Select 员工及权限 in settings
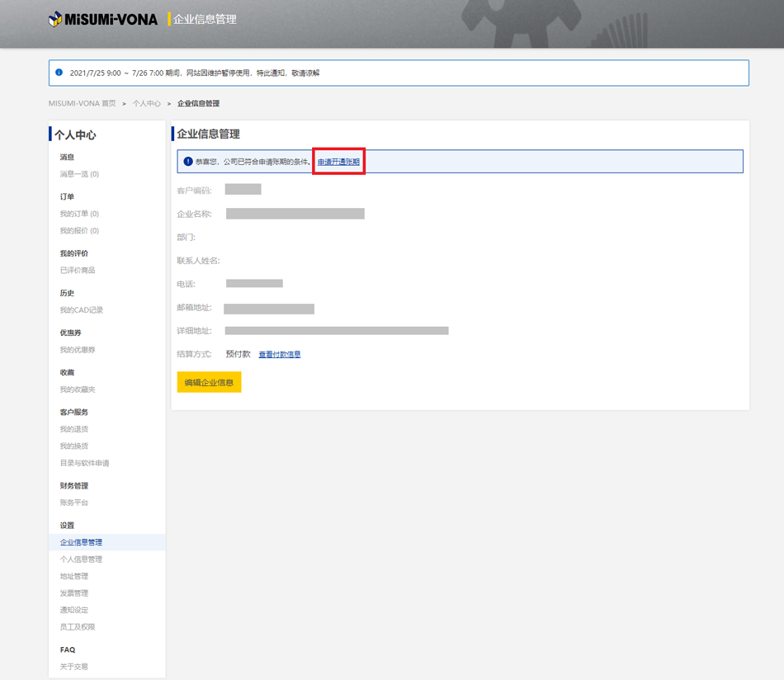The height and width of the screenshot is (680, 784). coord(78,627)
